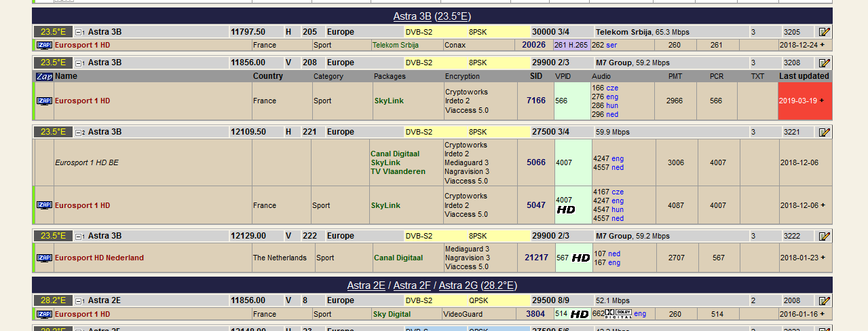Open edit icon for Astra 2E transponder 2008
The width and height of the screenshot is (868, 331).
click(x=825, y=300)
